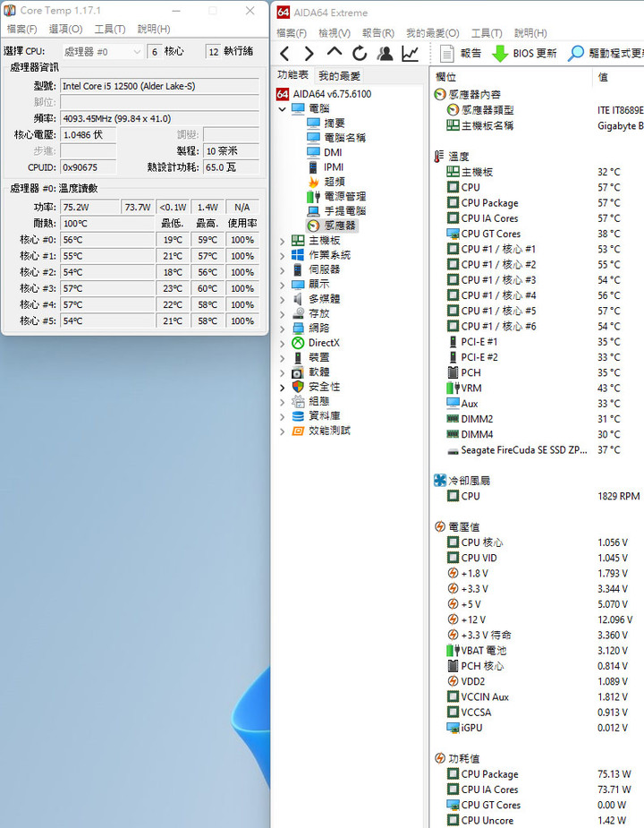Click the 報告 toolbar button
Screen dimensions: 644x828
pos(461,54)
